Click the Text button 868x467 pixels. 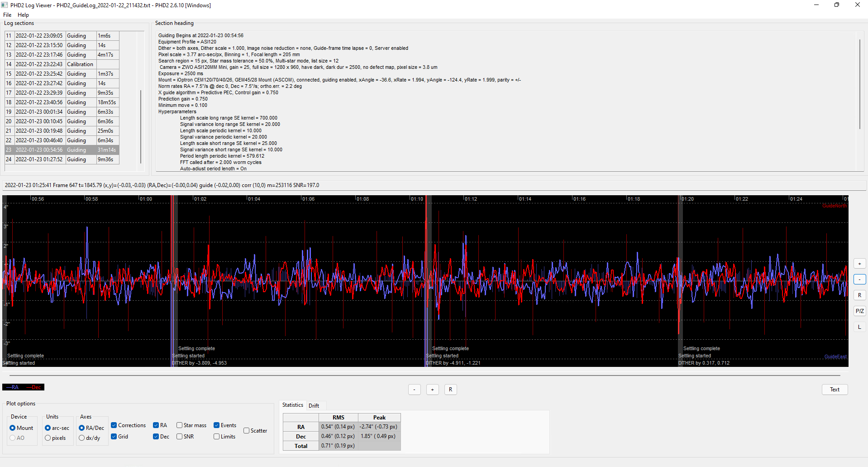tap(835, 390)
